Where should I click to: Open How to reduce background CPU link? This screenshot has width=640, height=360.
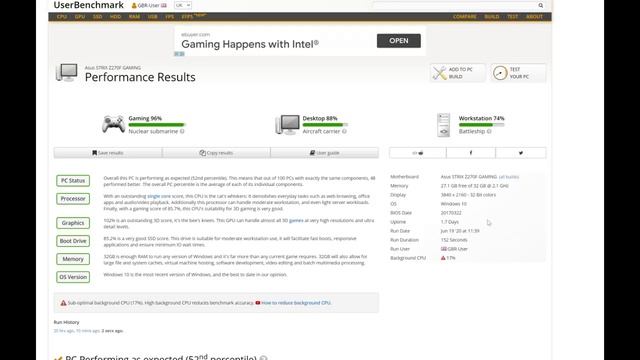[x=296, y=303]
